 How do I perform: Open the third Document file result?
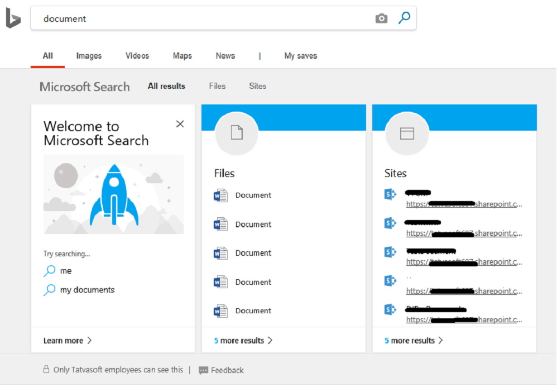coord(253,253)
